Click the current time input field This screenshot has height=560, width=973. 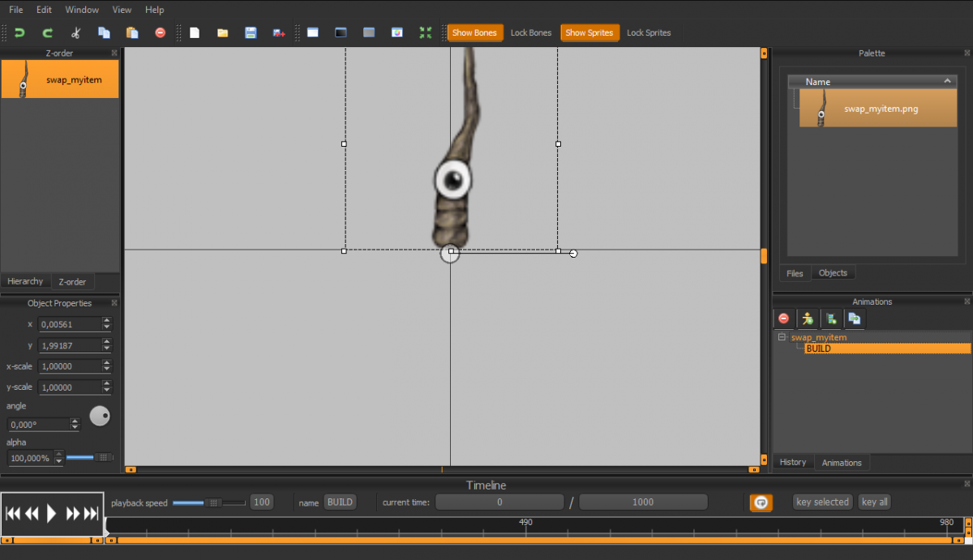pyautogui.click(x=499, y=502)
